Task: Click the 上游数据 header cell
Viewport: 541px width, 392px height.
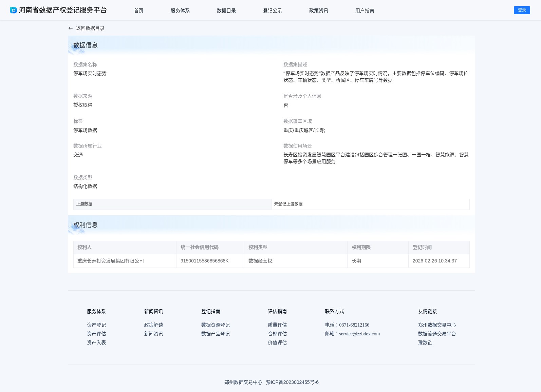Action: coord(172,204)
